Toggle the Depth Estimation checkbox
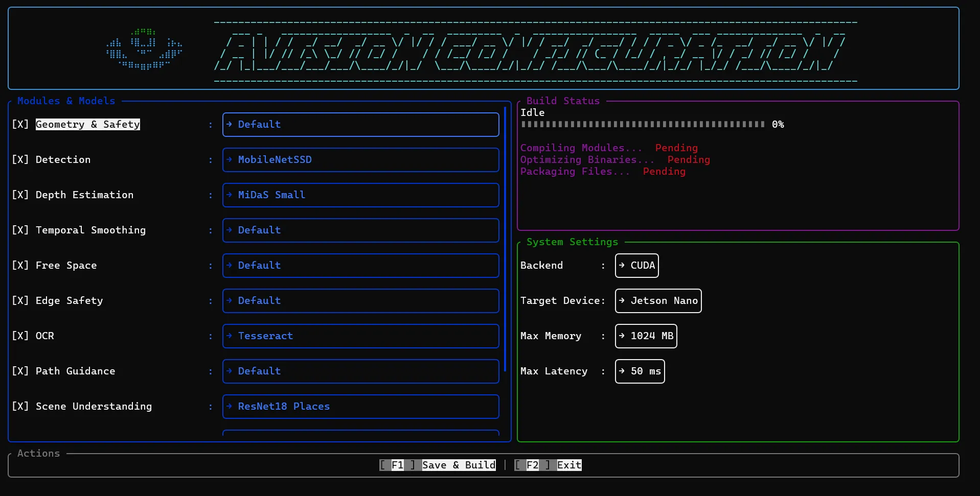The height and width of the screenshot is (496, 980). (20, 195)
